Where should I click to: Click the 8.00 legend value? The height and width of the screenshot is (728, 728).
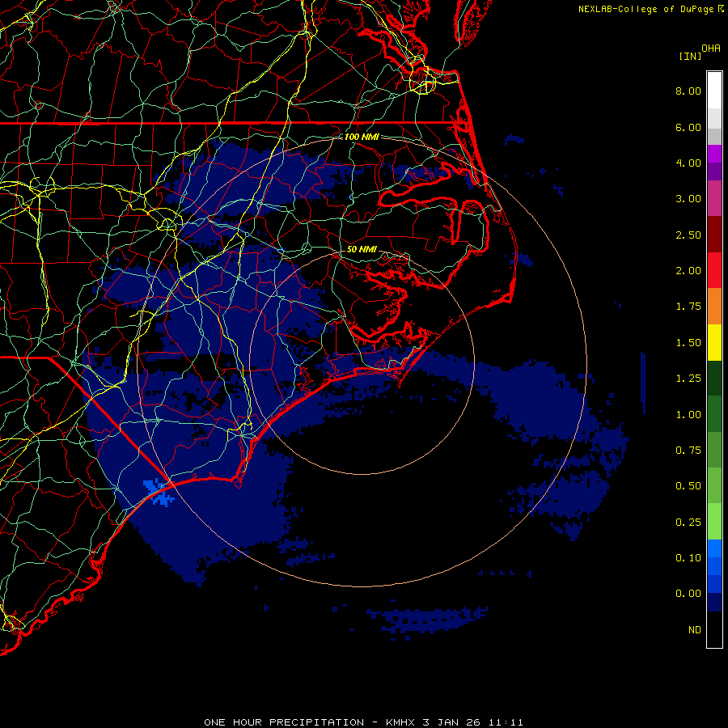point(688,91)
